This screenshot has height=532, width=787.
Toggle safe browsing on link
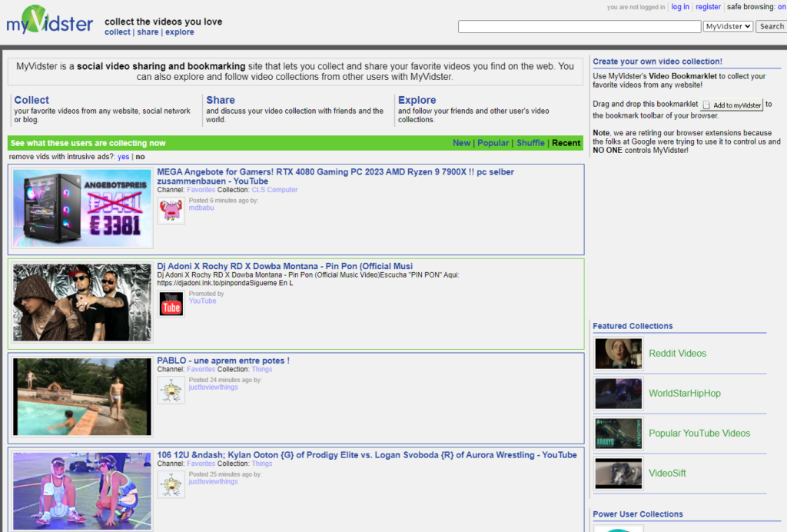[782, 7]
